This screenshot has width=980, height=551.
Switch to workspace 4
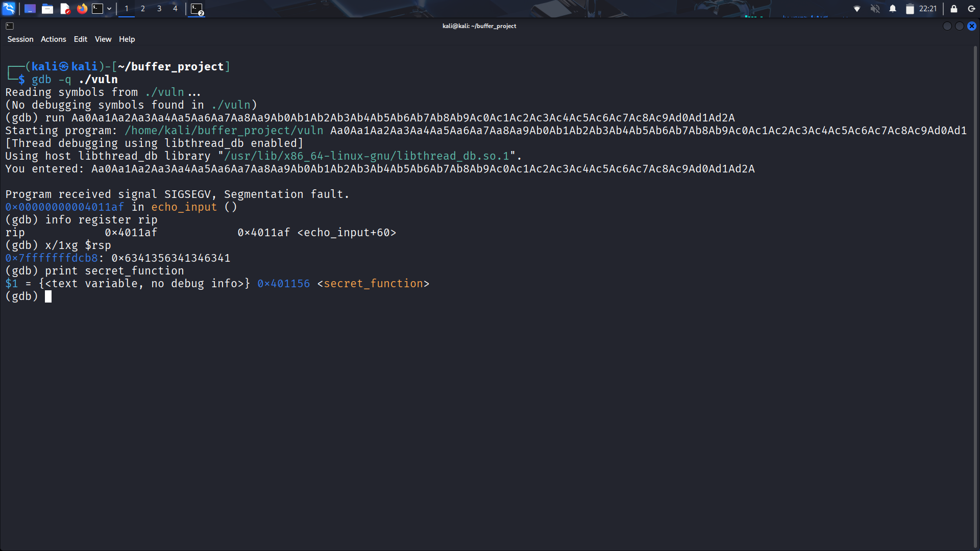point(175,8)
